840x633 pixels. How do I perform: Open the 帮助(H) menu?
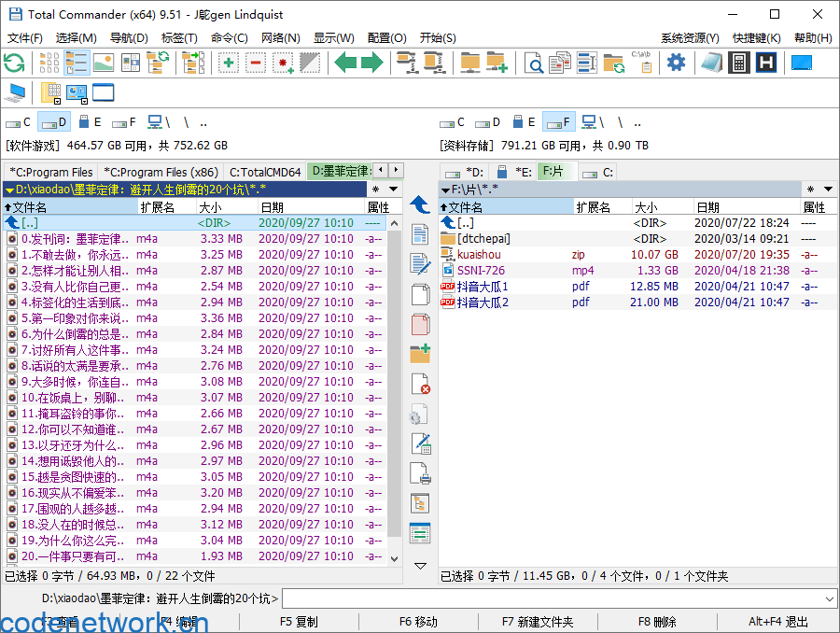click(x=813, y=38)
